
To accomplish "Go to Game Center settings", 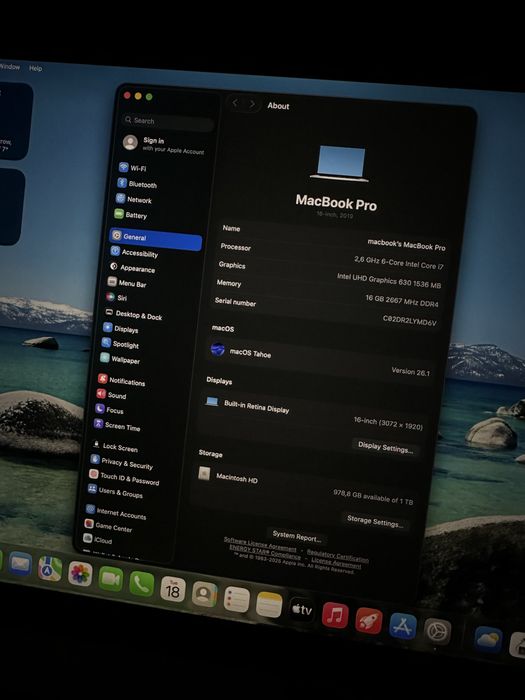I will pos(108,526).
